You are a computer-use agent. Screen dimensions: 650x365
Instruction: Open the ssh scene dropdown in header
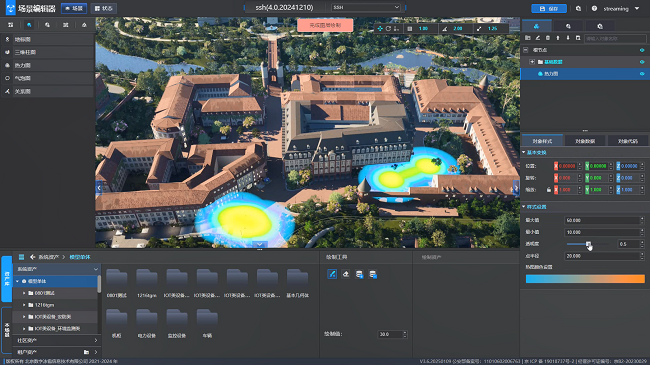tap(366, 7)
